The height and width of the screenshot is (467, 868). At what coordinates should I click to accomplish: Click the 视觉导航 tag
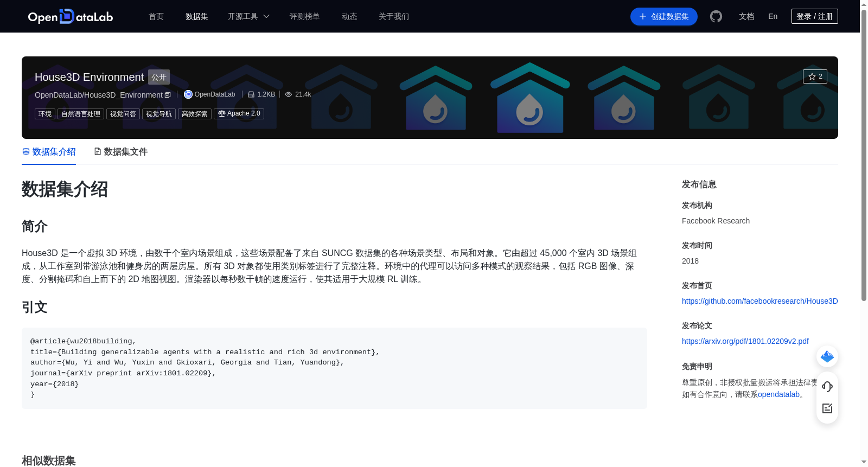click(159, 114)
